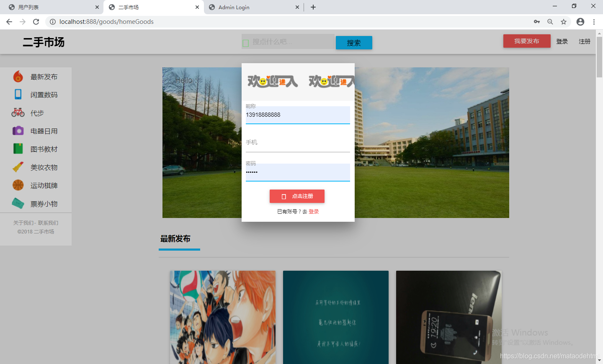Click the 登录 link below the register button
Screen dimensions: 603x364
(x=313, y=211)
